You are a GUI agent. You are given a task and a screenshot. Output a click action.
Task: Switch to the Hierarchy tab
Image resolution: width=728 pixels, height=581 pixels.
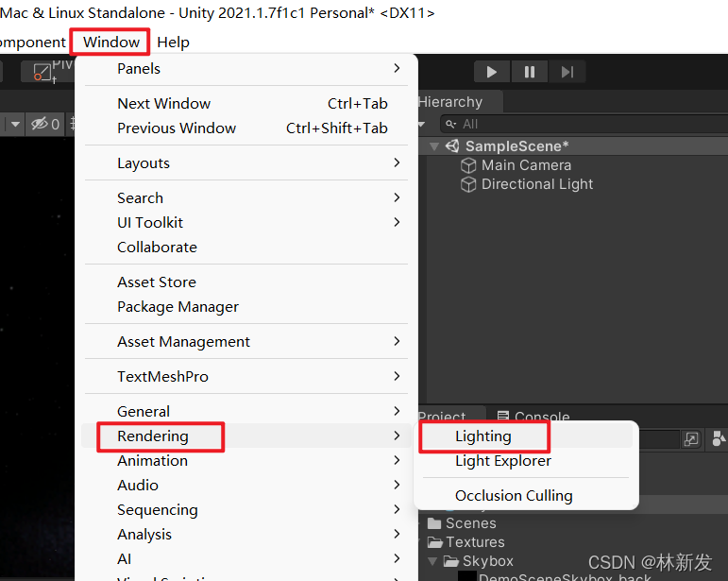[x=459, y=102]
